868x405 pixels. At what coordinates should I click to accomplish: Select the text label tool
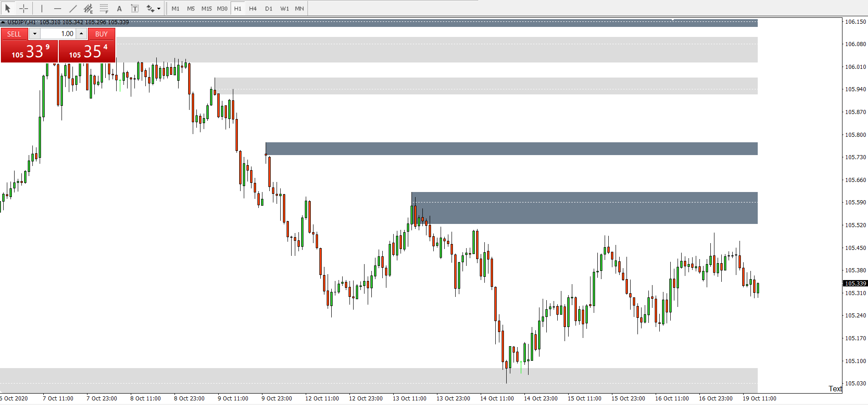pos(135,8)
